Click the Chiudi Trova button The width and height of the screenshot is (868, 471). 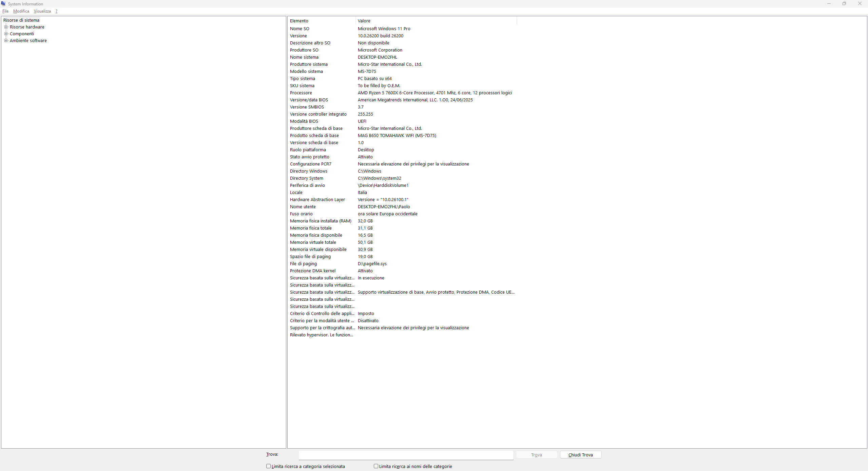coord(581,455)
